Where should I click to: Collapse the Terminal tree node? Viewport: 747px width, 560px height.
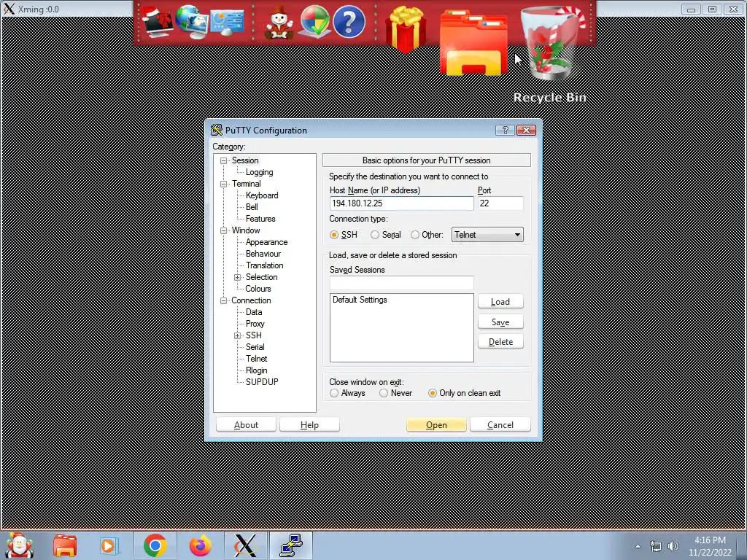[x=223, y=184]
